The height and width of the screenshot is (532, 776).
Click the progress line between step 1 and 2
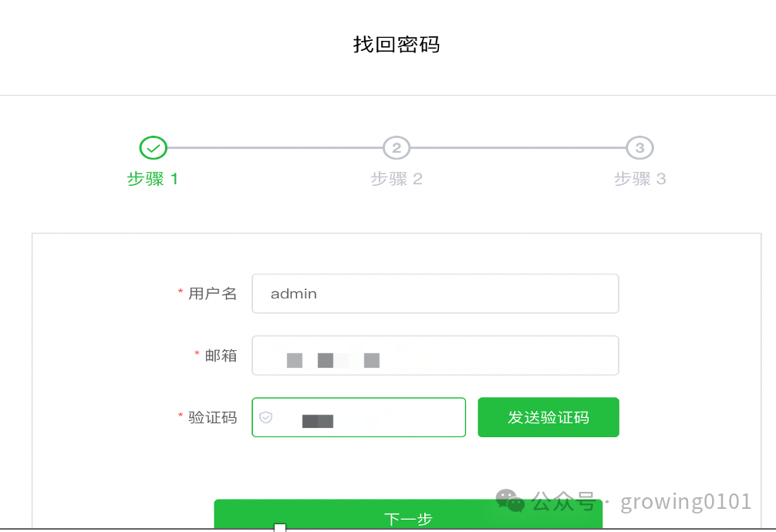274,147
